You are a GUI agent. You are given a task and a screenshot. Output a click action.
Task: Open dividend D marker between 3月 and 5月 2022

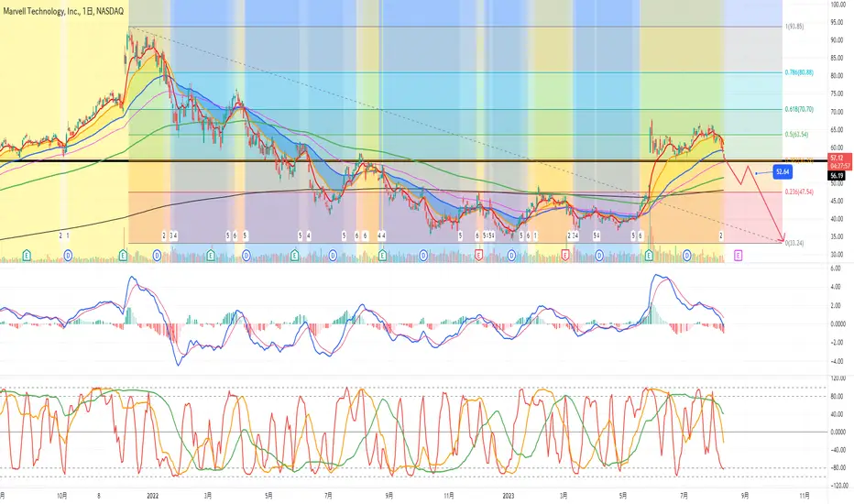pyautogui.click(x=246, y=255)
